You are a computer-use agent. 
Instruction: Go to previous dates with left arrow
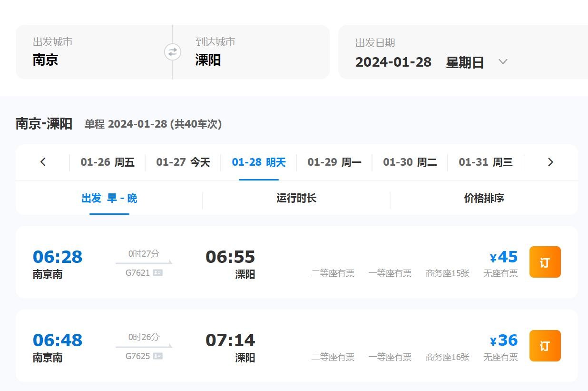click(43, 162)
